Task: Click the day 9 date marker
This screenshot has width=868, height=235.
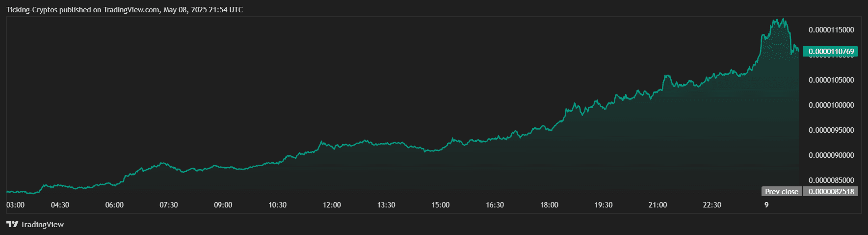Action: (x=766, y=205)
